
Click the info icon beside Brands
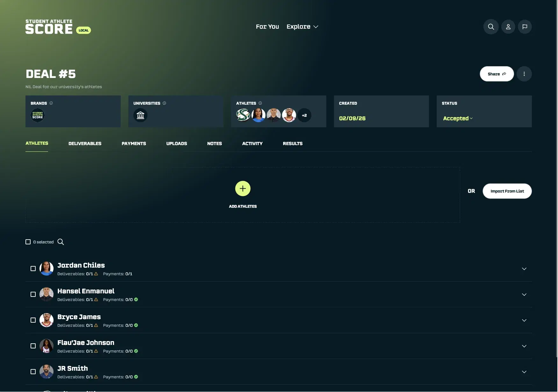(51, 103)
